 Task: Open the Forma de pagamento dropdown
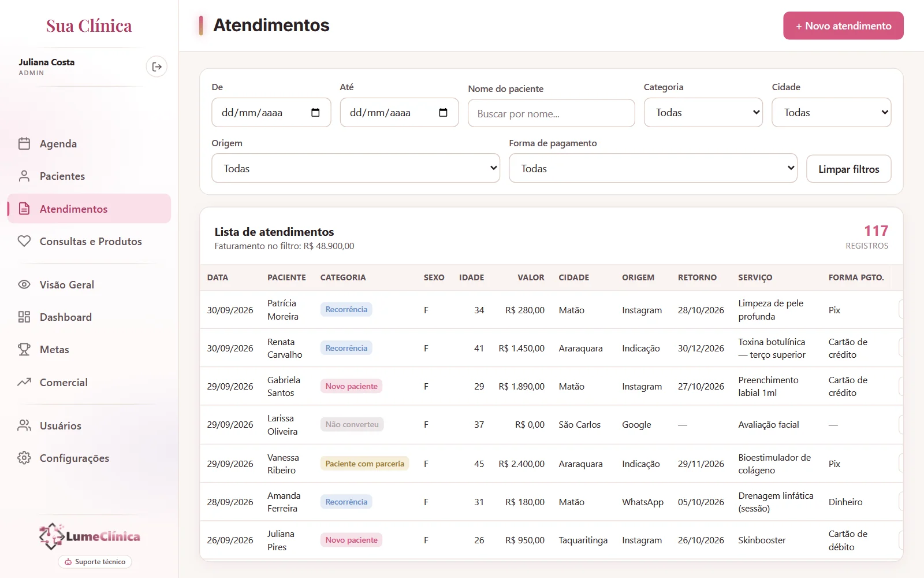tap(653, 168)
